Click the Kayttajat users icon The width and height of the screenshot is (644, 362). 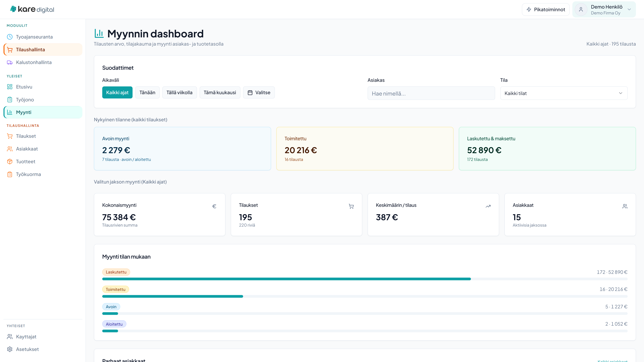(x=10, y=337)
